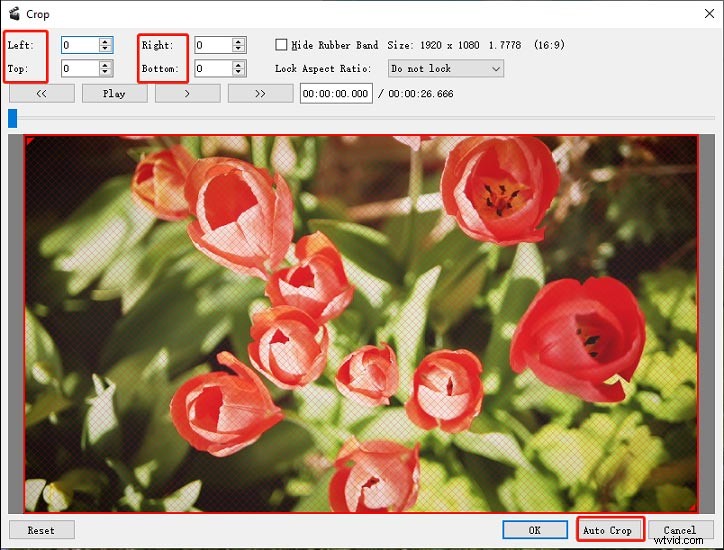Click the (16:9) aspect ratio text
Viewport: 724px width, 550px height.
click(549, 45)
